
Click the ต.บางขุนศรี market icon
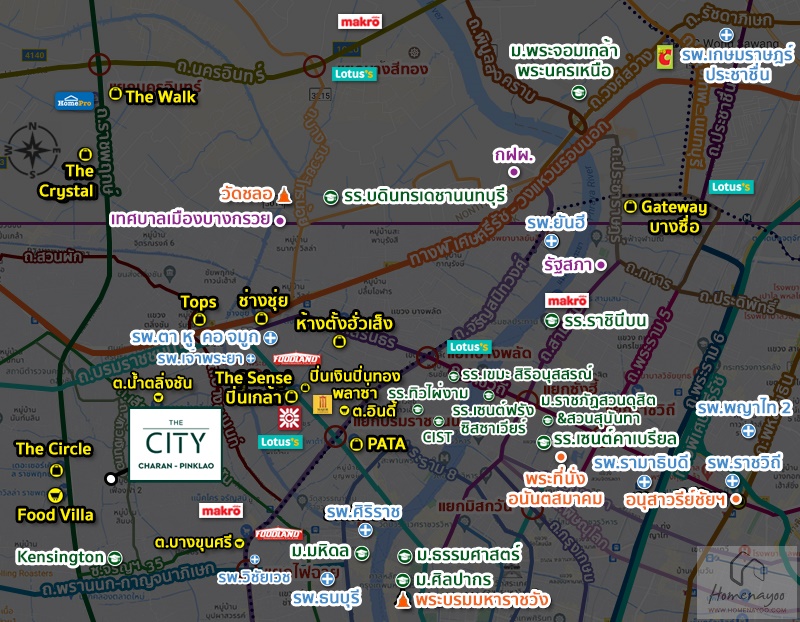pos(239,543)
